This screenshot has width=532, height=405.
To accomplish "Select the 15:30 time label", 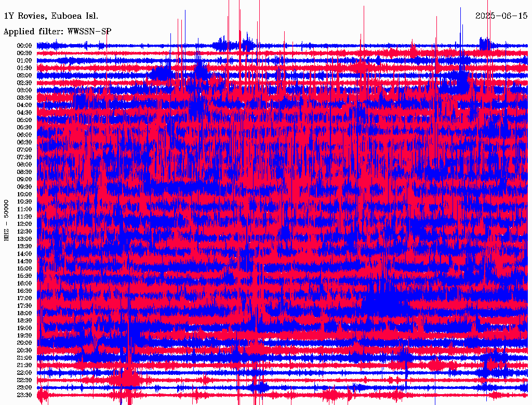I will 24,276.
